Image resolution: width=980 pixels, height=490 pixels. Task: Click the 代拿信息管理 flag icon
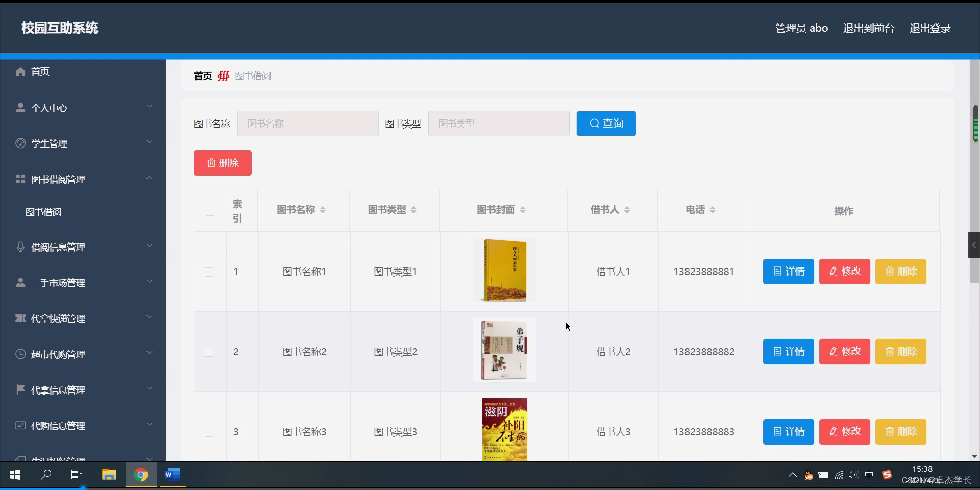[x=20, y=390]
